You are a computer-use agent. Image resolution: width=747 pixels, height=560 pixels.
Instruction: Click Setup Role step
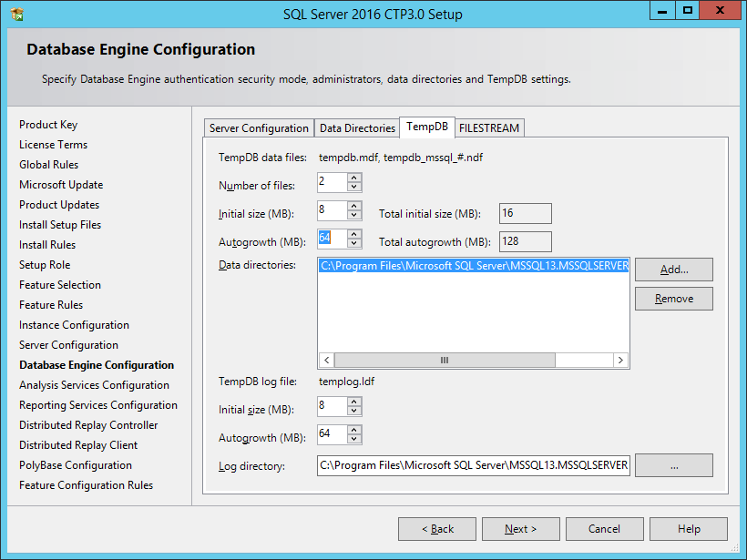(x=45, y=265)
